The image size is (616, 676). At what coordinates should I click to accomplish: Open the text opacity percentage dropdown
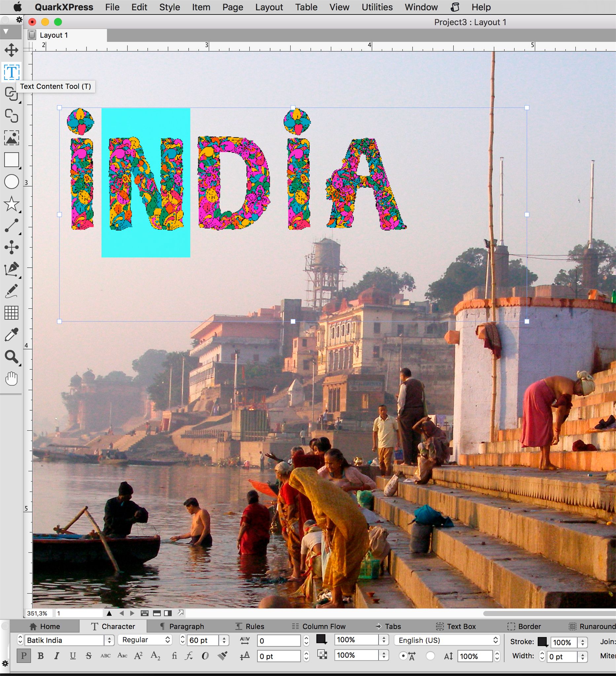click(x=384, y=655)
